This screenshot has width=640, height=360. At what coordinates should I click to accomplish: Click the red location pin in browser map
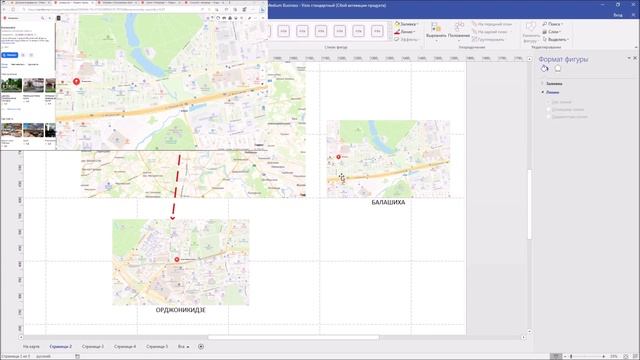click(76, 82)
